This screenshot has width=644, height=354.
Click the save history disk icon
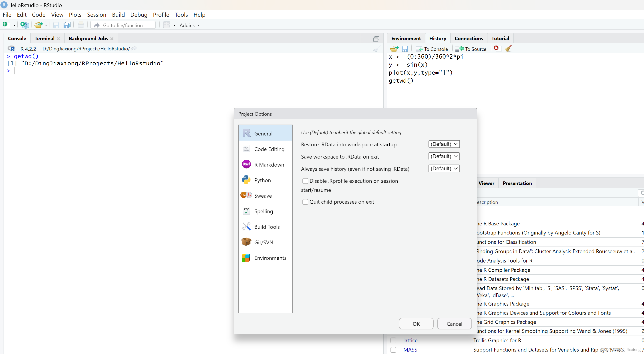tap(405, 49)
